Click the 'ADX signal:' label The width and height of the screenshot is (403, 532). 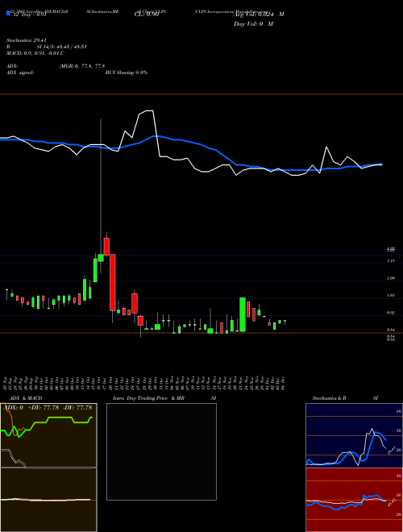coord(20,73)
